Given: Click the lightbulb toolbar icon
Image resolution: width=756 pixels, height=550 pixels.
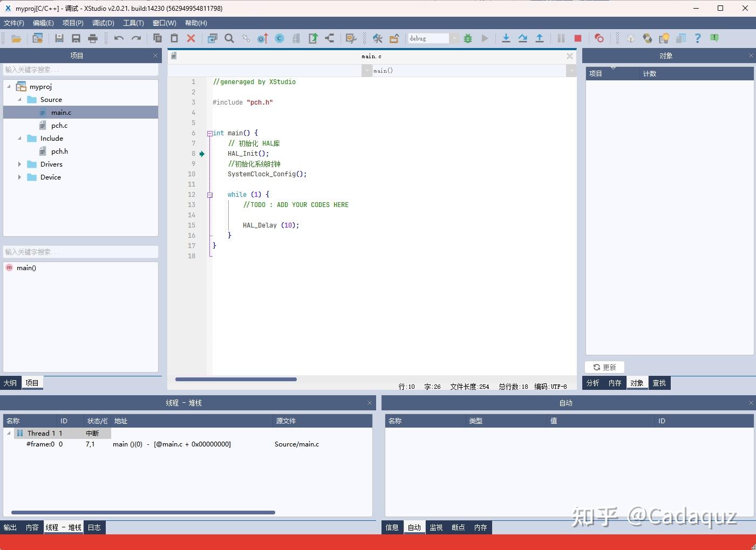Looking at the screenshot, I should (664, 38).
